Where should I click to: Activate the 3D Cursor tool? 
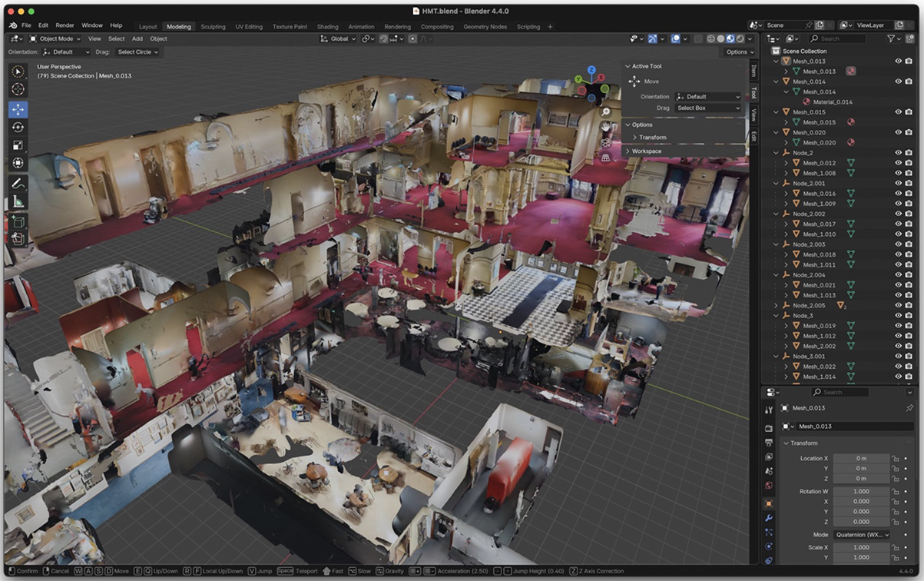18,89
